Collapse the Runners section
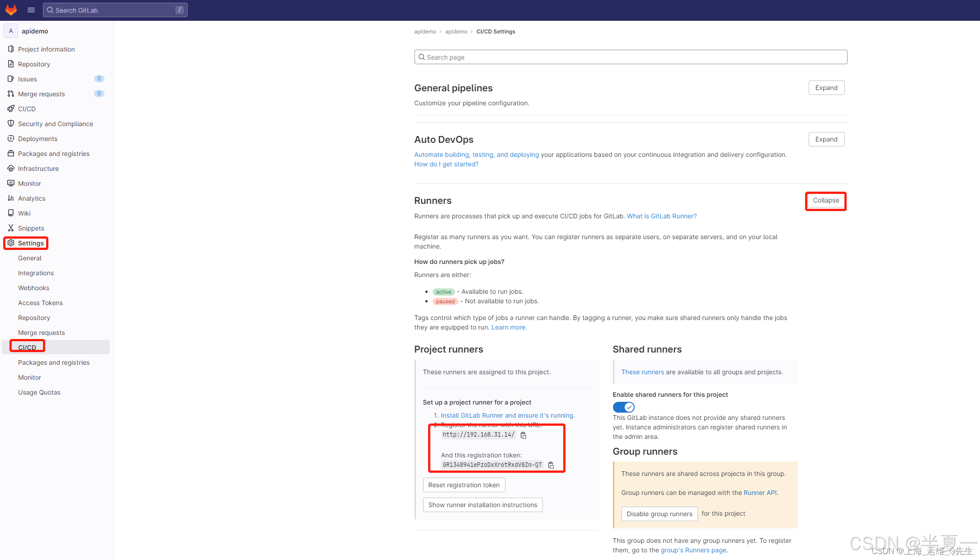Screen dimensions: 980x560 pos(825,201)
